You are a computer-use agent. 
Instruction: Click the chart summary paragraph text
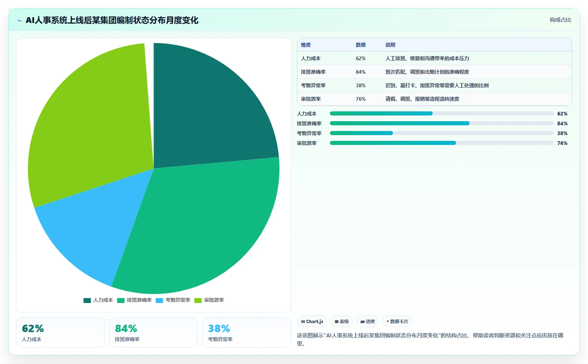pos(430,339)
